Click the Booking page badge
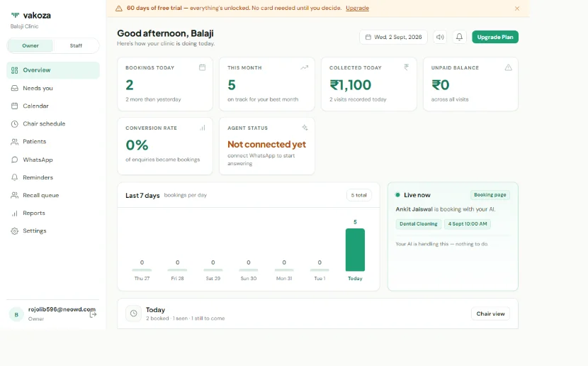Image resolution: width=588 pixels, height=366 pixels. (x=490, y=195)
